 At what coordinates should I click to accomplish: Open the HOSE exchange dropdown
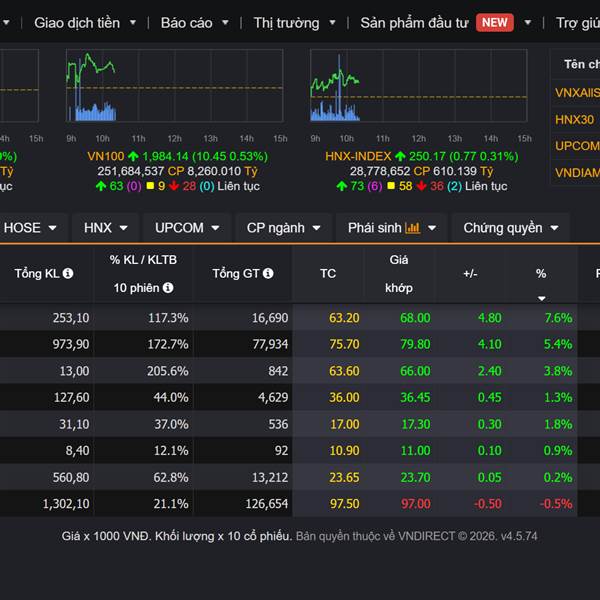tap(31, 228)
